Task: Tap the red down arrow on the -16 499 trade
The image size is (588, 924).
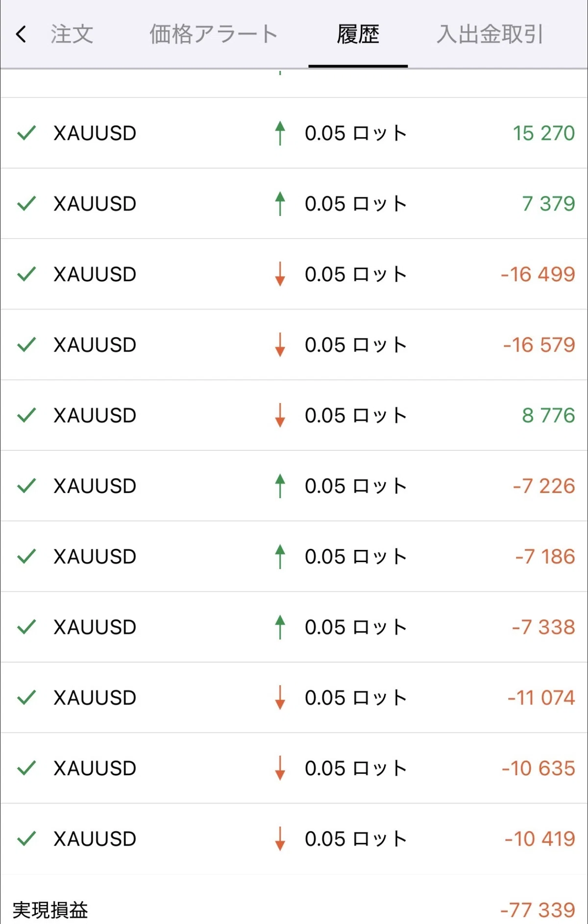Action: pos(280,274)
